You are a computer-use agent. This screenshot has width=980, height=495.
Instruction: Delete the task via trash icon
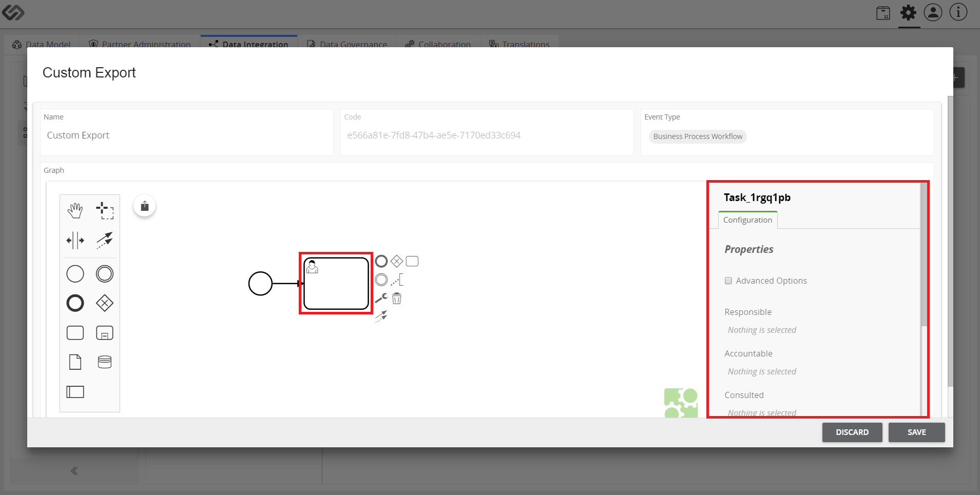coord(397,298)
